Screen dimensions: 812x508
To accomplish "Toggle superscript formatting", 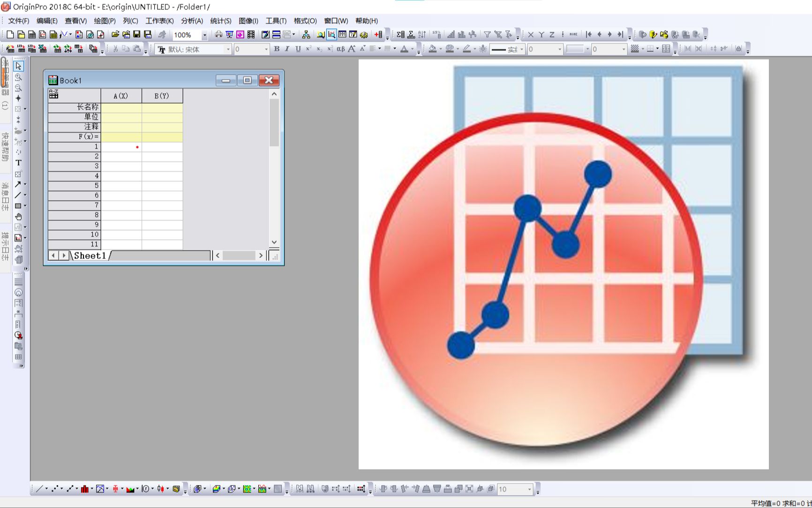I will (x=308, y=49).
